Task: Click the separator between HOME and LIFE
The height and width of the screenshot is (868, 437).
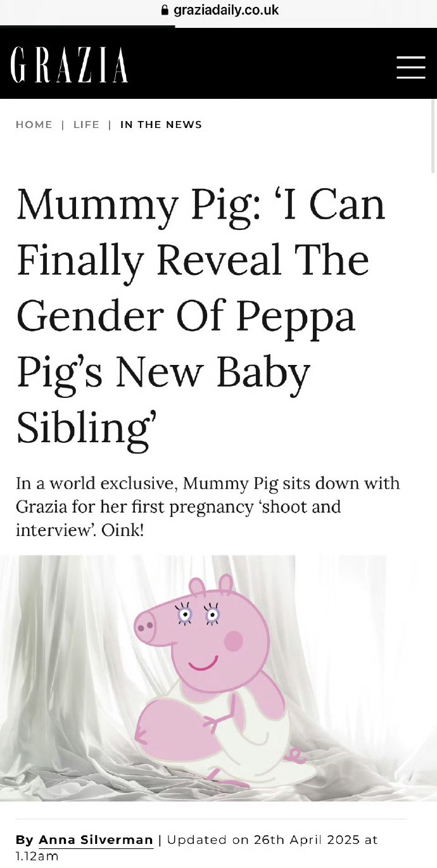Action: (63, 125)
